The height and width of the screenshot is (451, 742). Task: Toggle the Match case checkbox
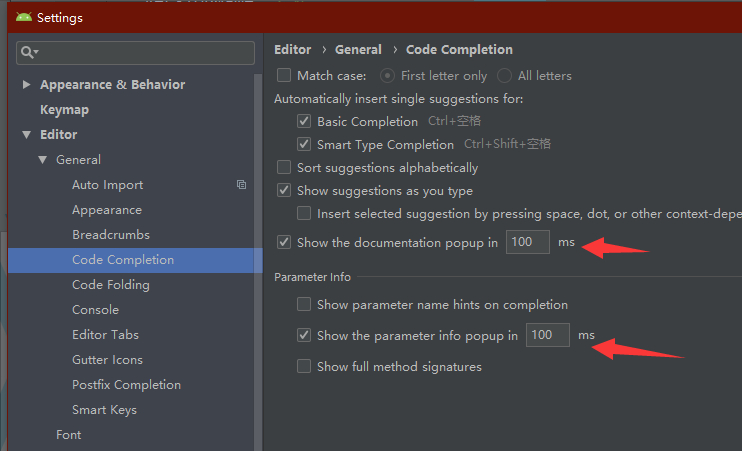coord(284,76)
